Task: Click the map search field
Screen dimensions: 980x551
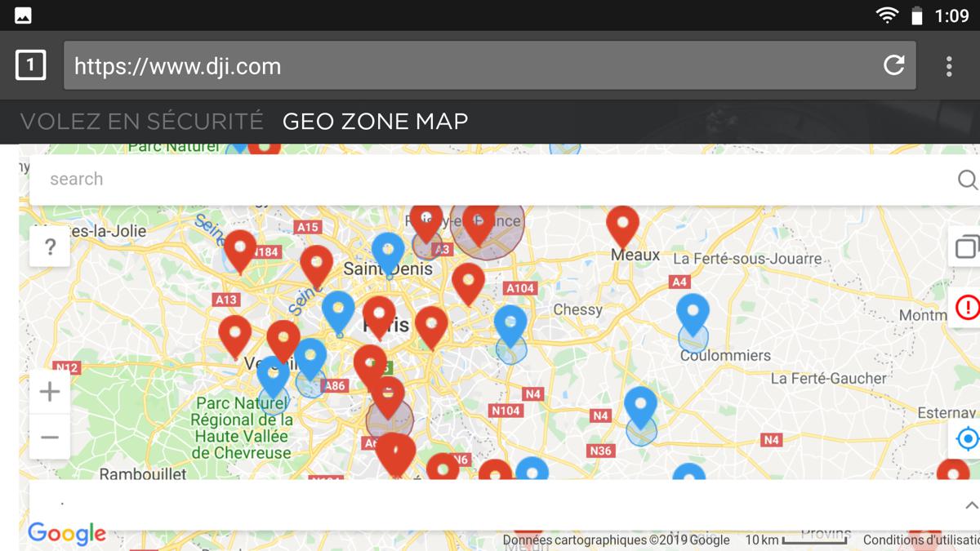Action: (x=490, y=180)
